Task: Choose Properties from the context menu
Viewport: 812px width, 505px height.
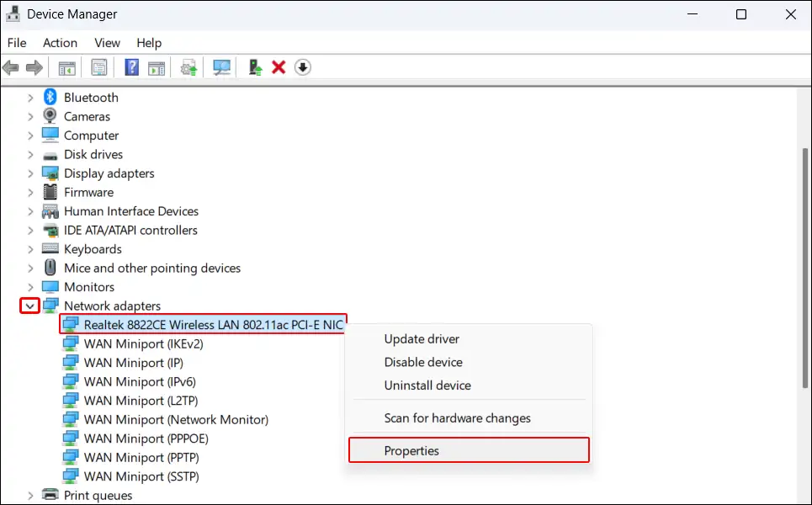Action: pos(469,450)
